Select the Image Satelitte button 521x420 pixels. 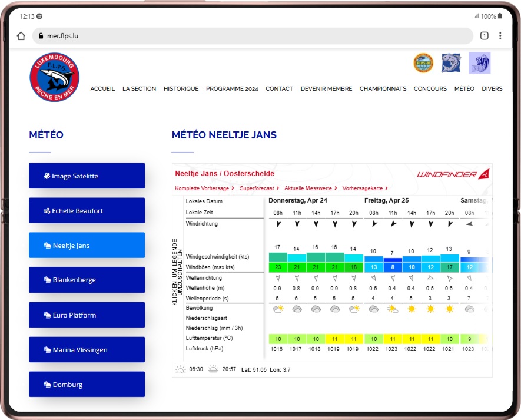[87, 176]
